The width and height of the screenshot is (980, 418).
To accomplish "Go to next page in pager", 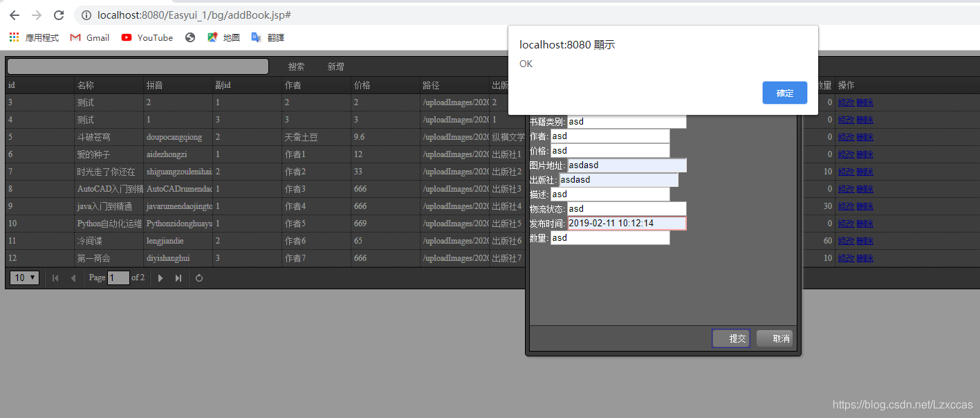I will coord(160,278).
